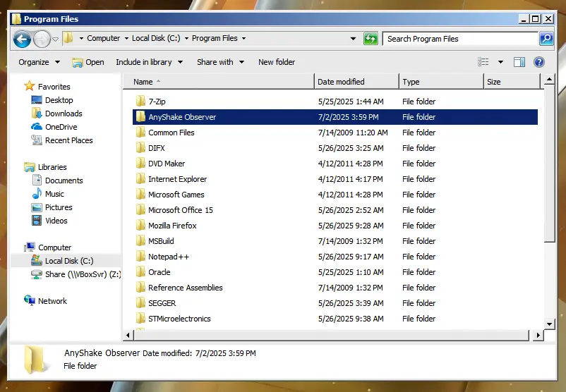Select the STMicroelectronics folder icon
Image resolution: width=566 pixels, height=392 pixels.
(140, 319)
